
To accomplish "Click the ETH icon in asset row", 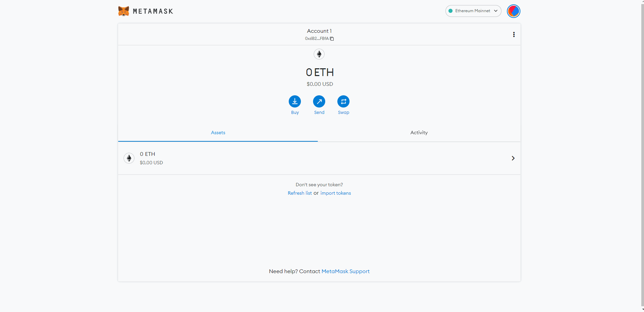I will (x=129, y=158).
